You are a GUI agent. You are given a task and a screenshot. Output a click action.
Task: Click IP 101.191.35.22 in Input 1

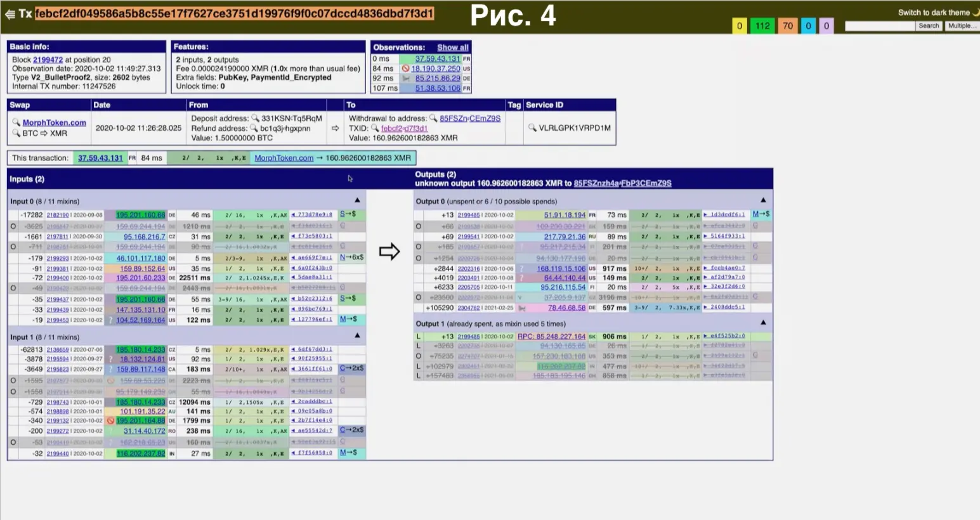pos(143,411)
